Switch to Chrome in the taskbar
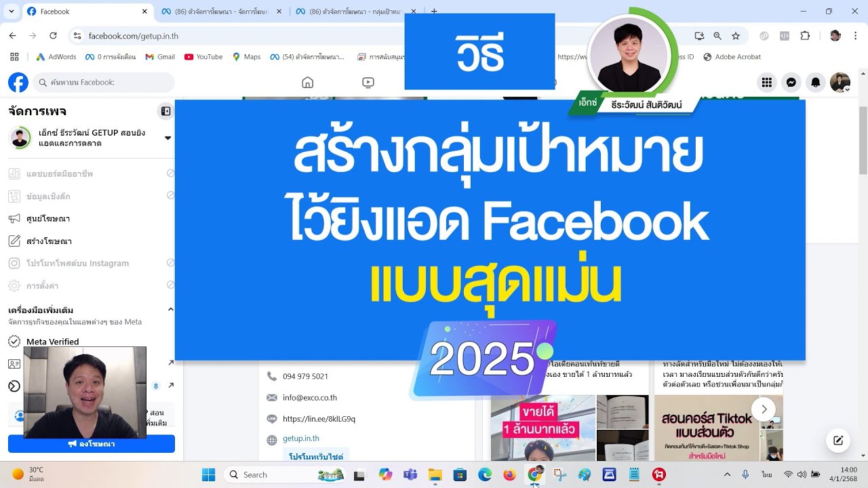This screenshot has width=868, height=488. pos(534,474)
